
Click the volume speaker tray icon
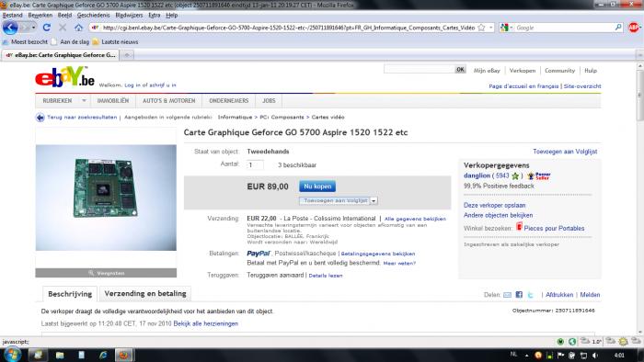(595, 356)
